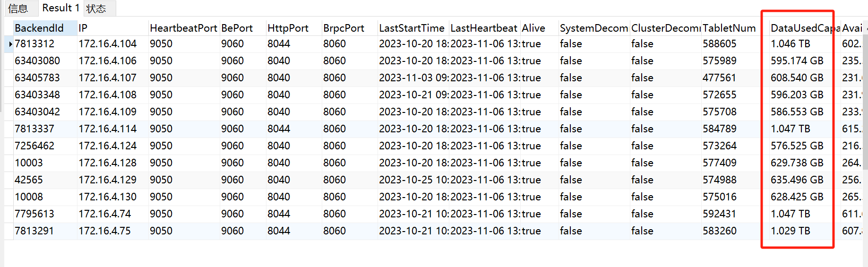Select the TabletNum column header
The image size is (868, 267).
[729, 28]
